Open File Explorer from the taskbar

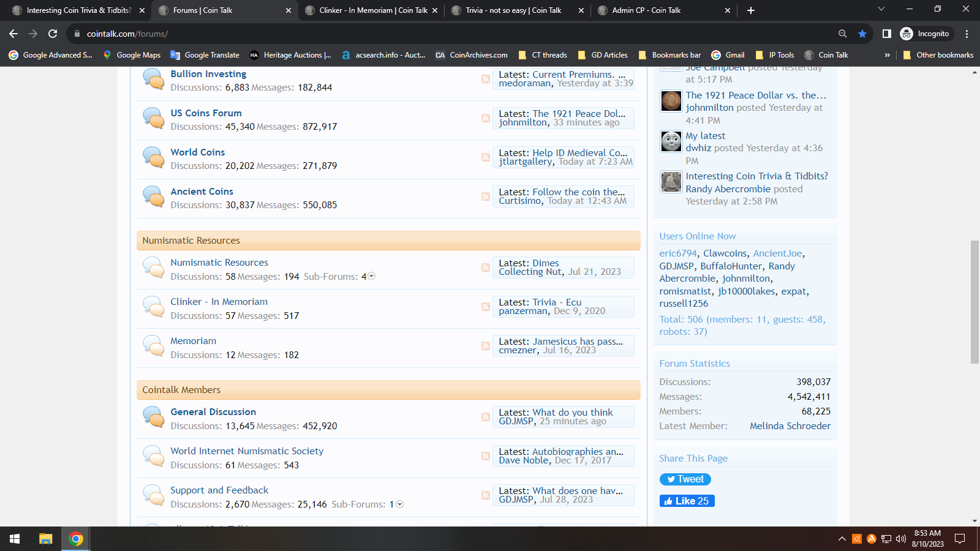(46, 539)
